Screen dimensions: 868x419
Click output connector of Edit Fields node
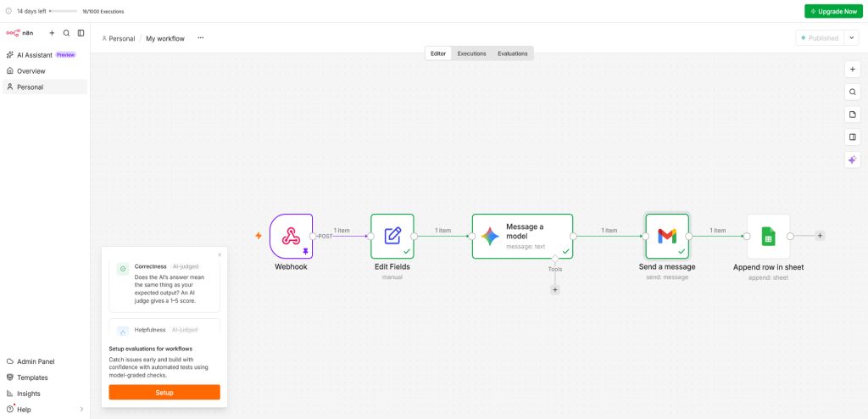point(415,236)
